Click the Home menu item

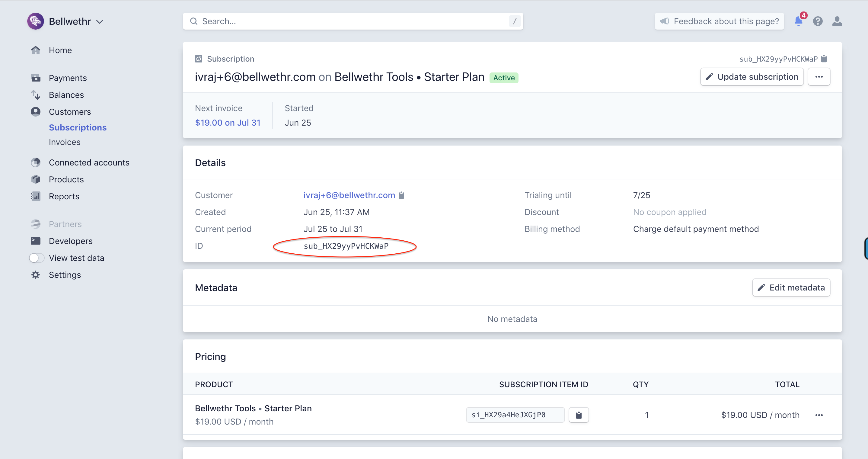[x=60, y=50]
